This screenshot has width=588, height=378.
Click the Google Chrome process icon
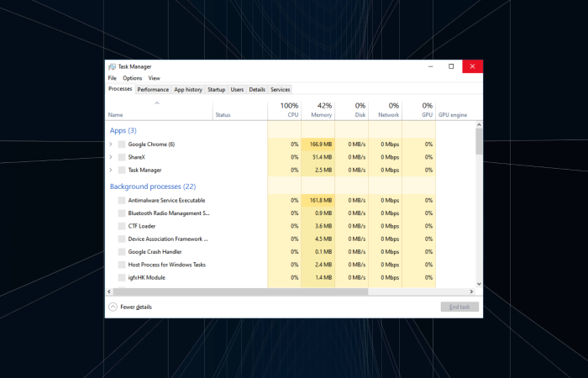point(122,144)
